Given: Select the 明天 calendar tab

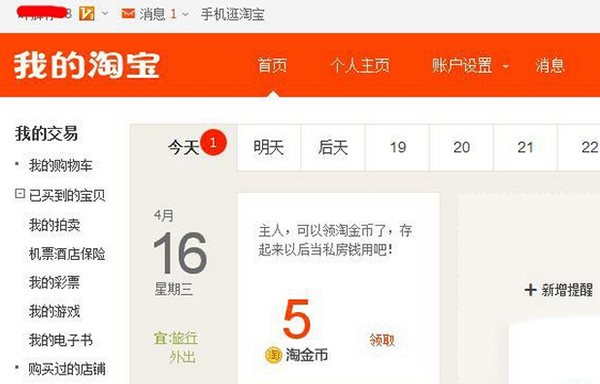Looking at the screenshot, I should 269,147.
